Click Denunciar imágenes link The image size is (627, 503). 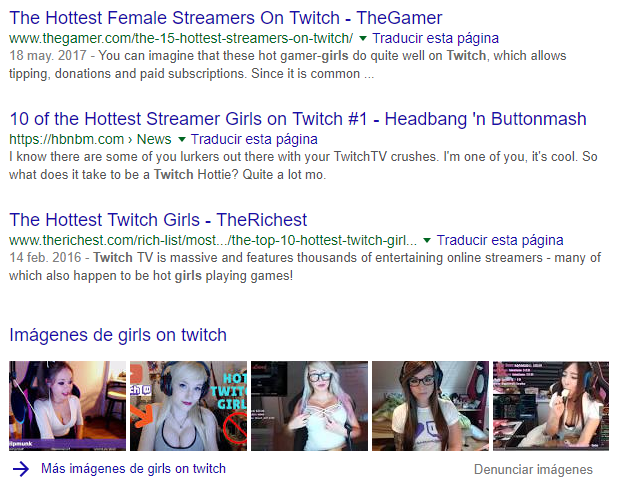tap(533, 469)
